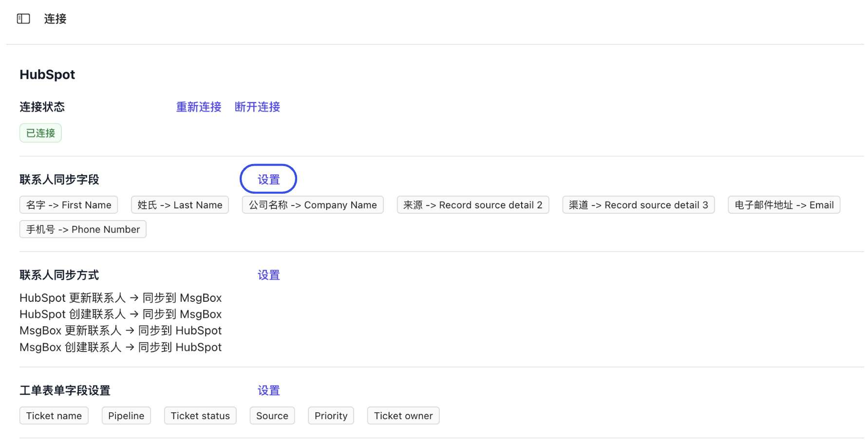Viewport: 868px width, 442px height.
Task: Click the 渠道 -> Record source detail 3 mapping
Action: pyautogui.click(x=639, y=204)
